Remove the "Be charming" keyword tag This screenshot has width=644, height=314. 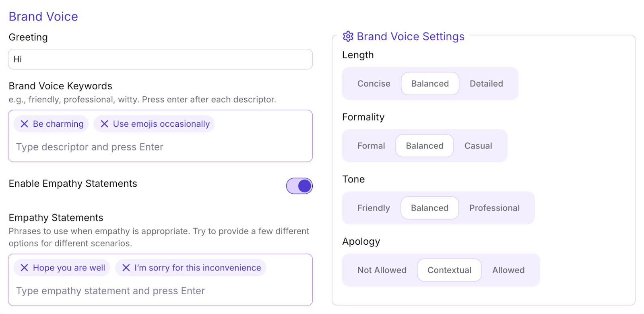pyautogui.click(x=24, y=124)
